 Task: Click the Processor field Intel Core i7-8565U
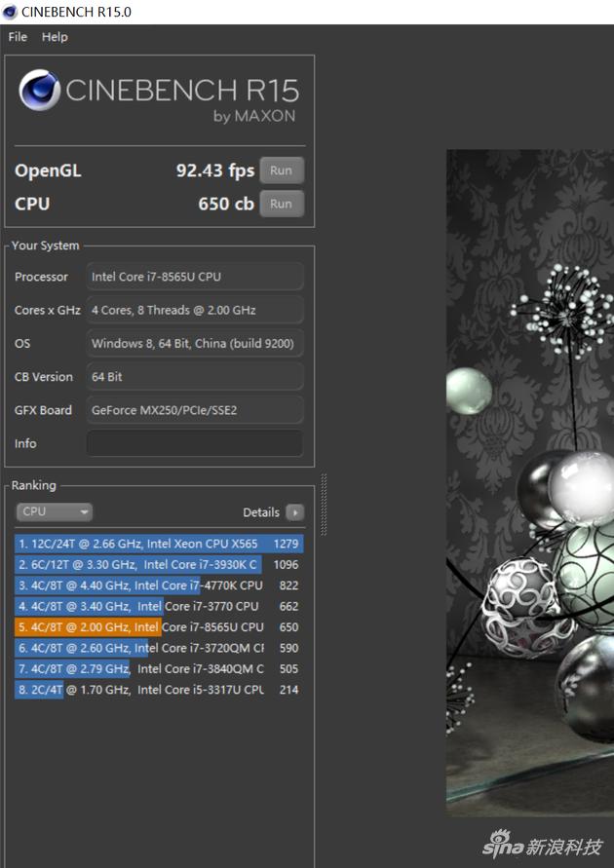click(x=195, y=277)
